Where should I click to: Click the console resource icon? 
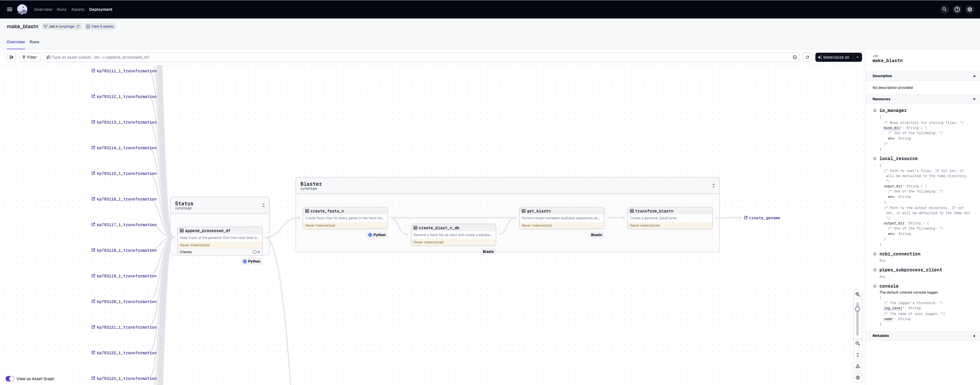tap(875, 286)
